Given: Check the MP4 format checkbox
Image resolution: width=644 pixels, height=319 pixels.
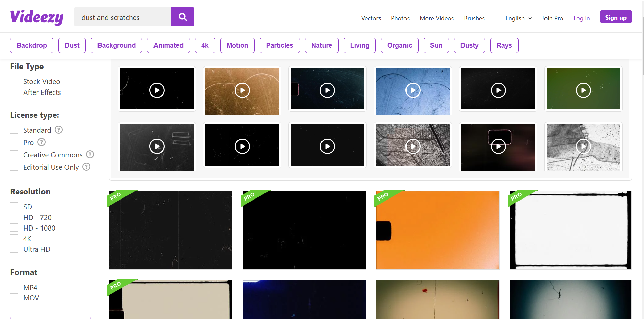Looking at the screenshot, I should (14, 287).
